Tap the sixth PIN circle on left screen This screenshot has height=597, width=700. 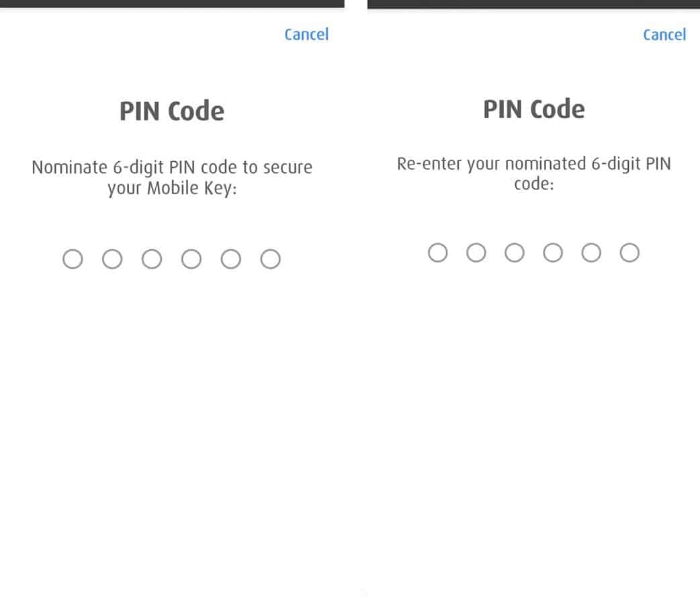271,259
